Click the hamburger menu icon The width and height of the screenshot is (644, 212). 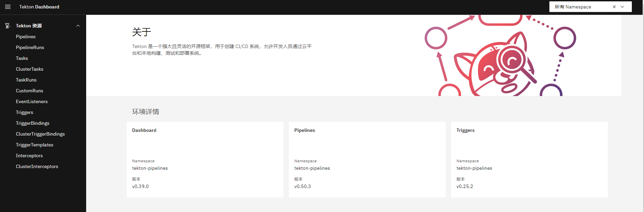click(8, 7)
